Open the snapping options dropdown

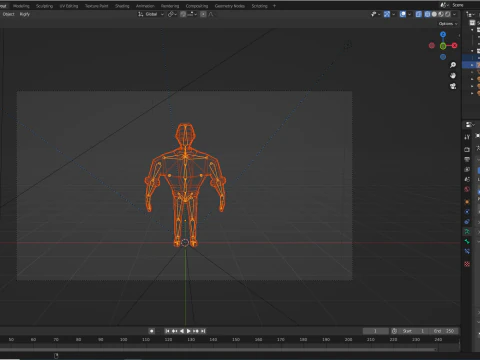point(192,14)
